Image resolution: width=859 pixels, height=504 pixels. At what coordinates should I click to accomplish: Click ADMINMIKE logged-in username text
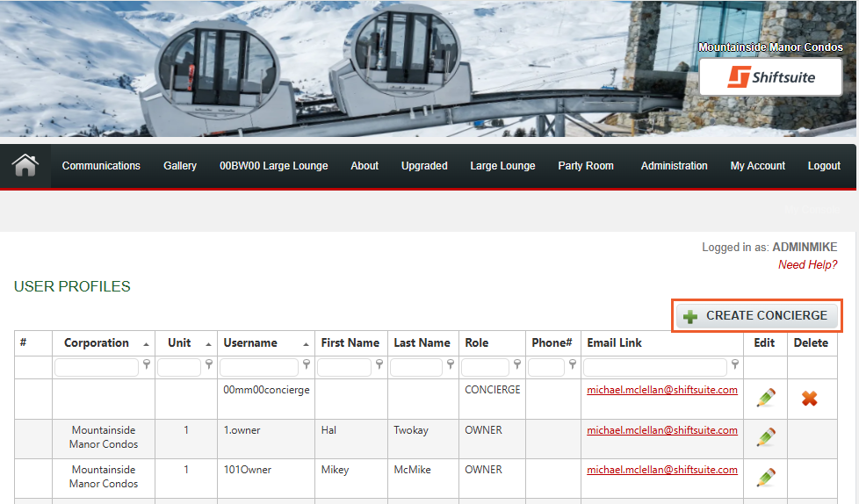(805, 247)
